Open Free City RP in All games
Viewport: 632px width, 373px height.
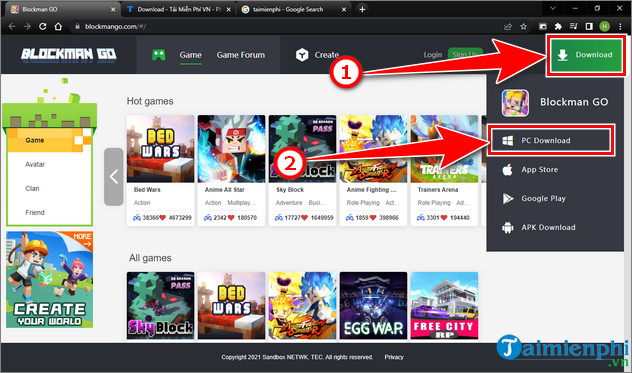(444, 305)
